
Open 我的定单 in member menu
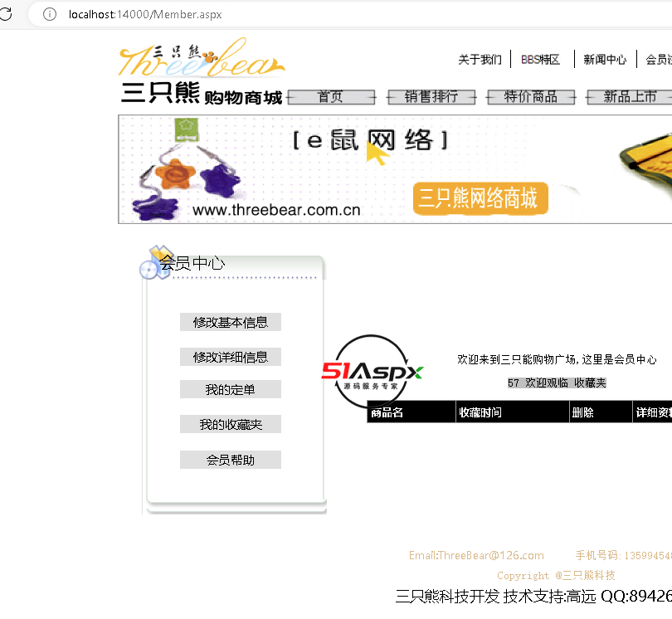[231, 389]
